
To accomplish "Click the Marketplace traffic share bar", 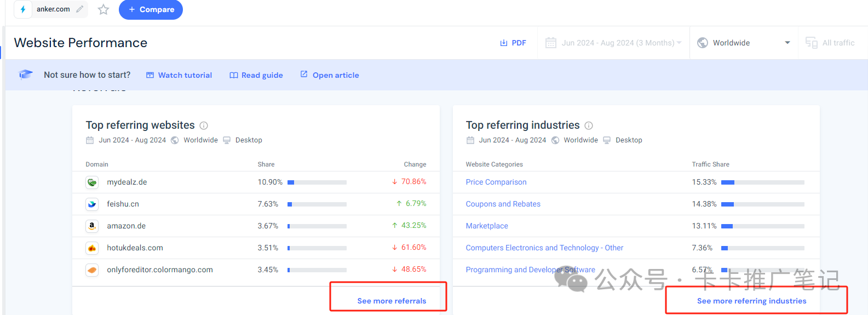I will (x=763, y=226).
